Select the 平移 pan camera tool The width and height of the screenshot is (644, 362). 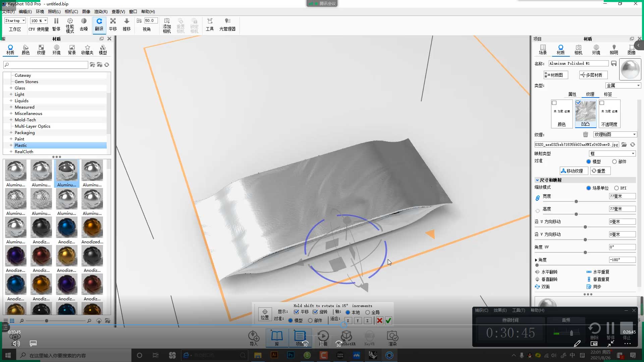(x=113, y=24)
